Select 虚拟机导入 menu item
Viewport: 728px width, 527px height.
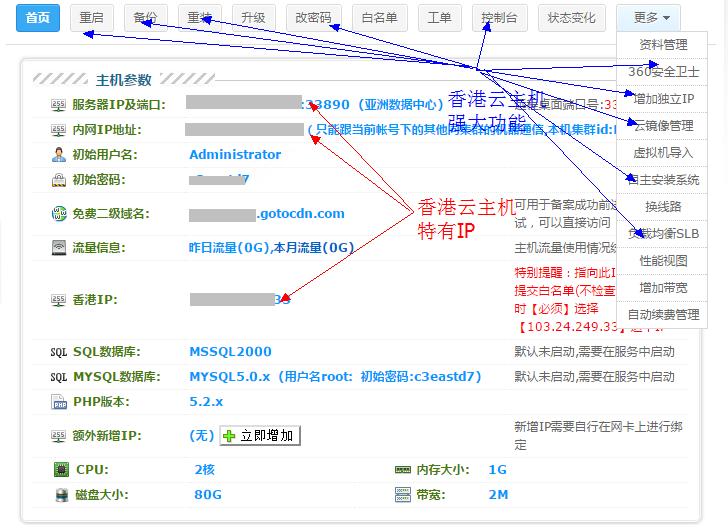[663, 153]
